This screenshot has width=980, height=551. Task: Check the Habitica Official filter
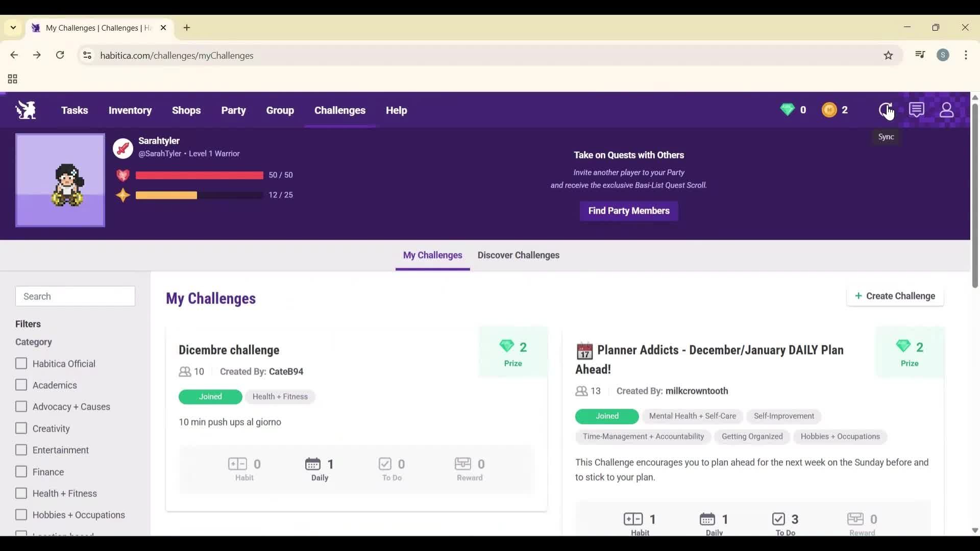21,363
